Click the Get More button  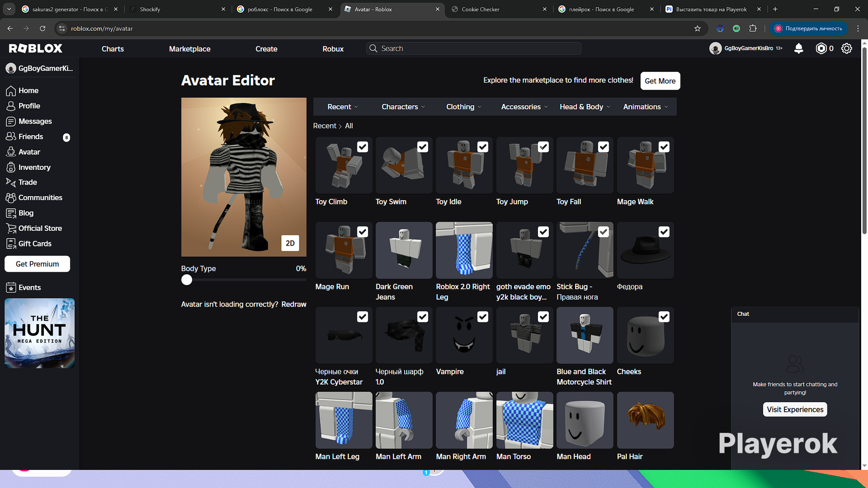tap(660, 81)
